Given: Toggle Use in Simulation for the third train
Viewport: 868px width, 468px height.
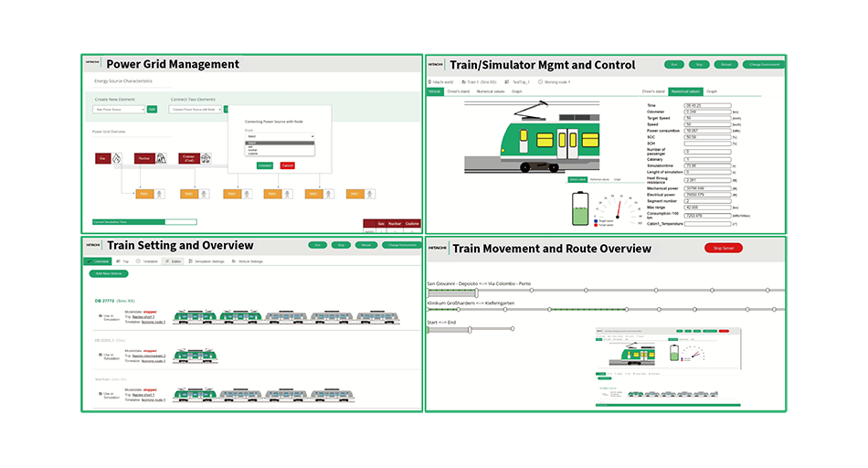Looking at the screenshot, I should [101, 394].
